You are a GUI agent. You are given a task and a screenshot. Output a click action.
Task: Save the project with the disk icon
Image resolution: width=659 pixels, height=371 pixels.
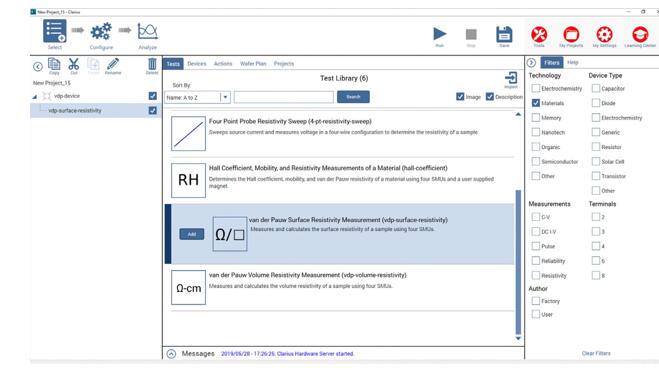pyautogui.click(x=504, y=34)
